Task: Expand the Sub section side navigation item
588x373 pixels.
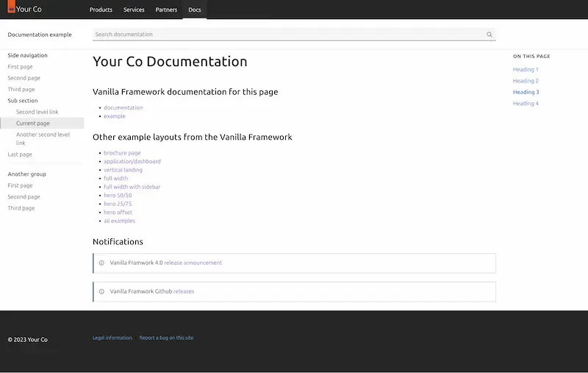Action: [x=23, y=101]
